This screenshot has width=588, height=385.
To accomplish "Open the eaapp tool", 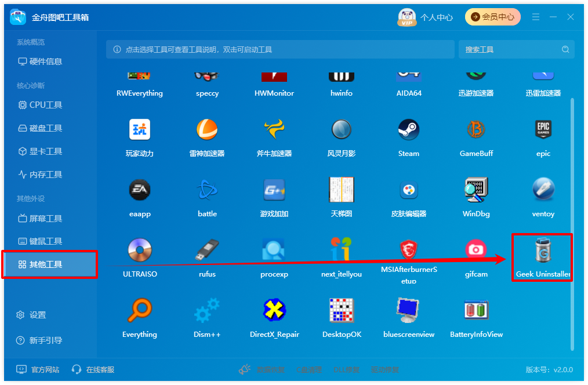I will [140, 190].
